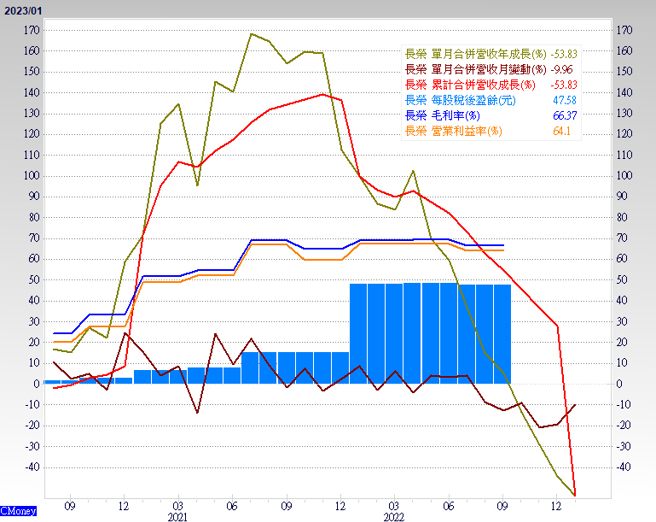Click the 毛利率(%) legend entry
The image size is (656, 522).
pyautogui.click(x=438, y=116)
